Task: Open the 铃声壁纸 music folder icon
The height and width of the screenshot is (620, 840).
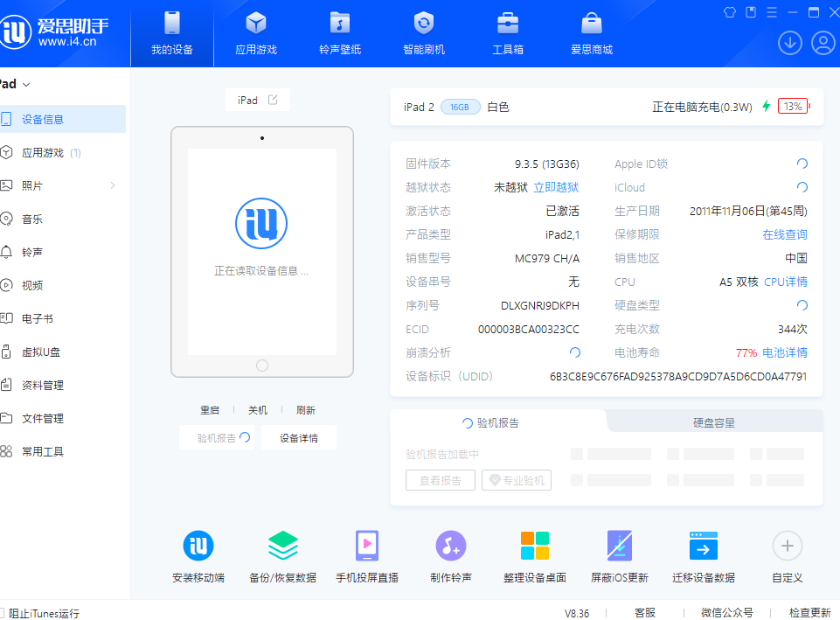Action: [x=340, y=23]
